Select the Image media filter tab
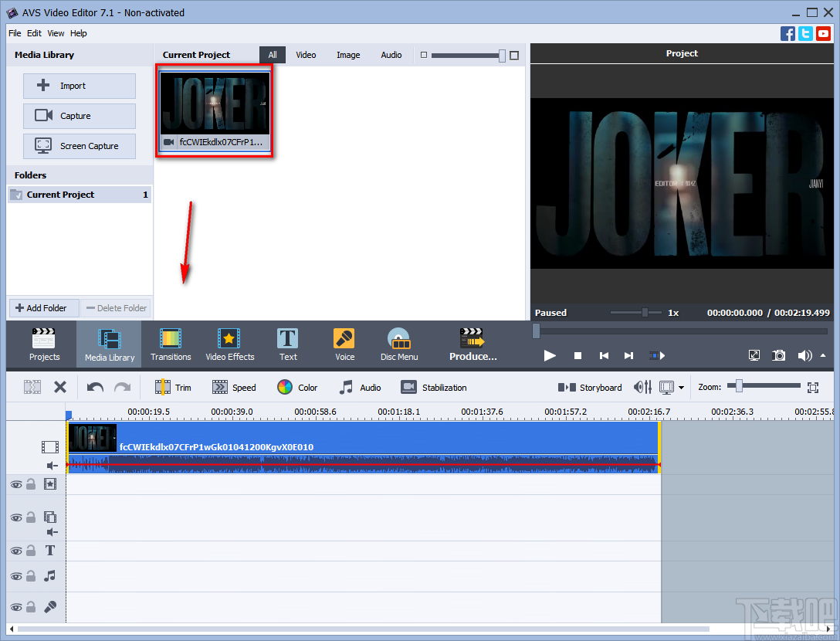 [x=348, y=55]
